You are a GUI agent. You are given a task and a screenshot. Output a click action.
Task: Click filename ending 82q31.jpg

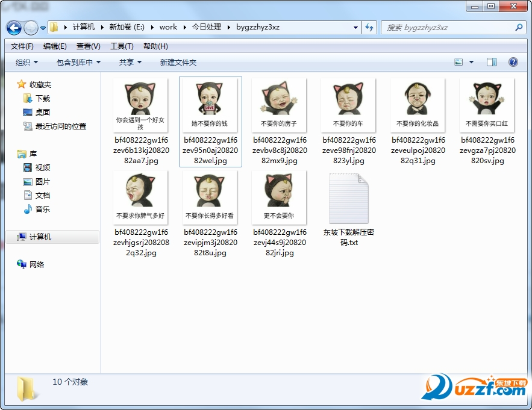418,151
